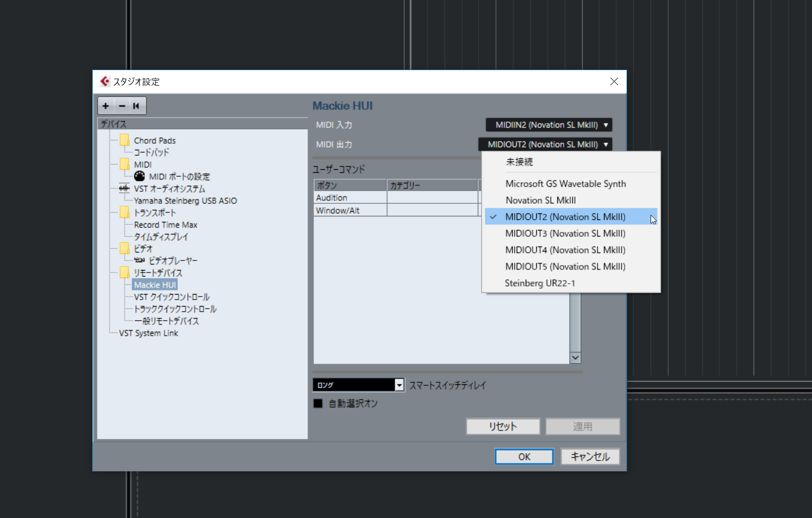Select VST クイックコントロール tree item
This screenshot has width=812, height=518.
[171, 297]
